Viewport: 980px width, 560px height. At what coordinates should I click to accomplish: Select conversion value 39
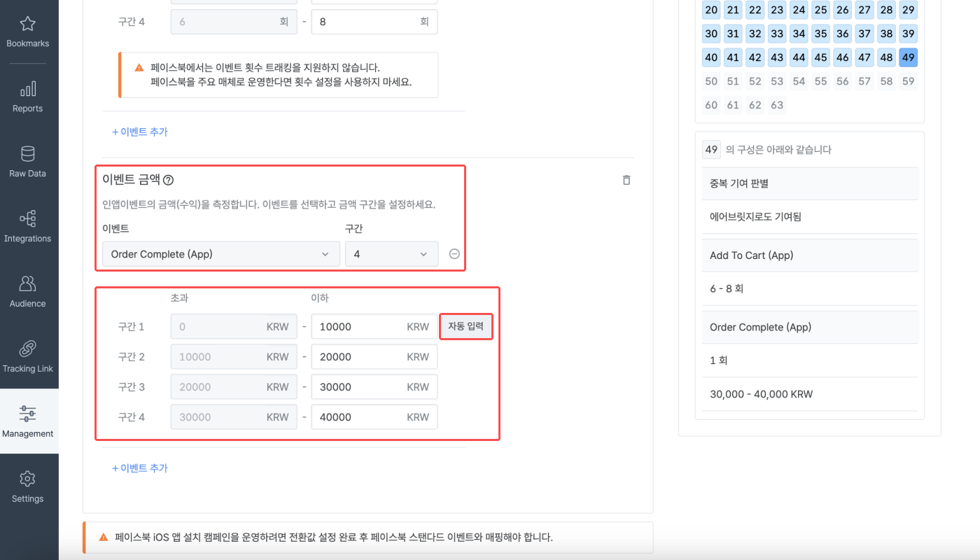click(x=908, y=34)
